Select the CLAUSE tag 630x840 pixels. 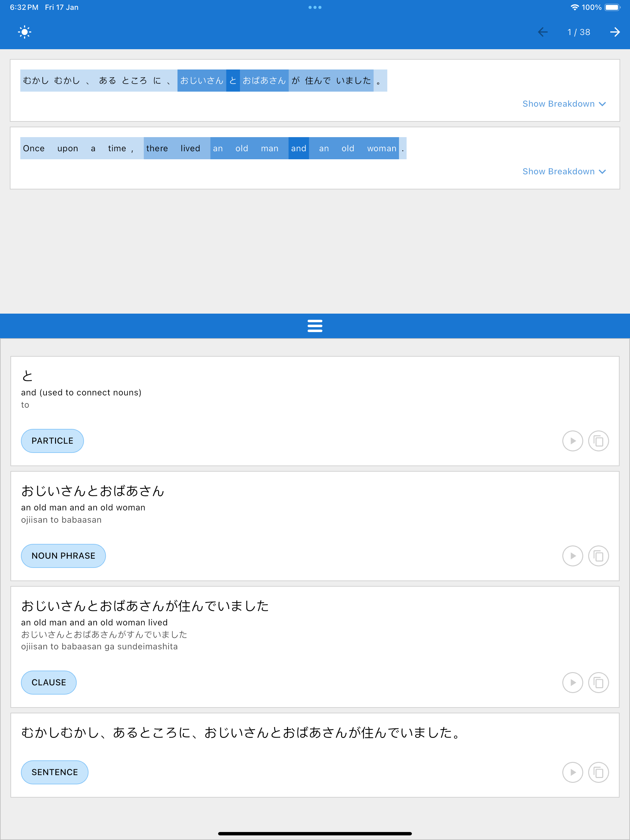click(x=49, y=682)
